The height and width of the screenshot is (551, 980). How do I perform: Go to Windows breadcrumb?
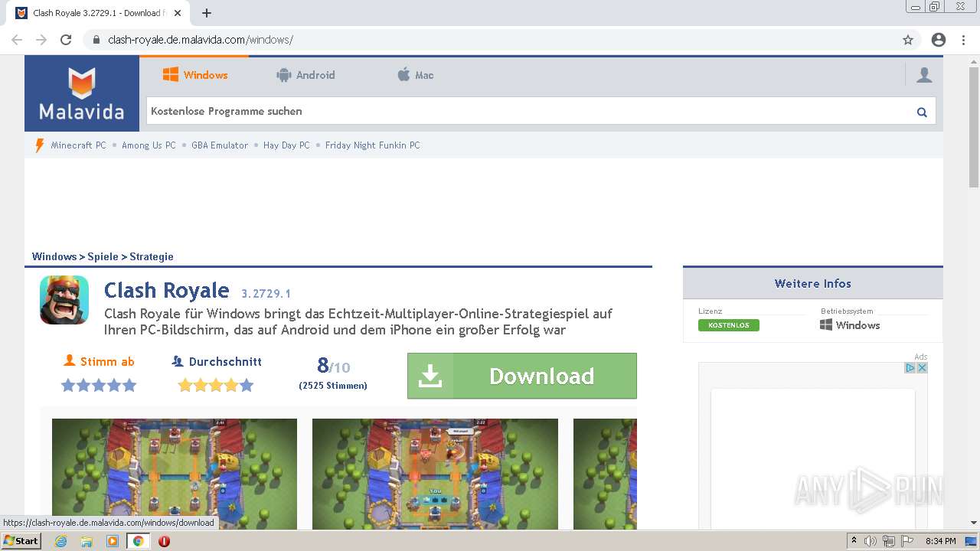[54, 257]
